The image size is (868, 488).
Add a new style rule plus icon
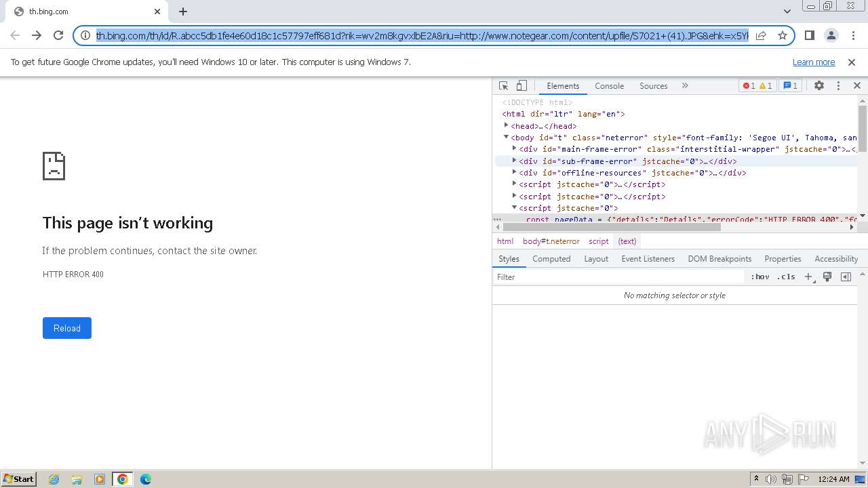point(808,277)
